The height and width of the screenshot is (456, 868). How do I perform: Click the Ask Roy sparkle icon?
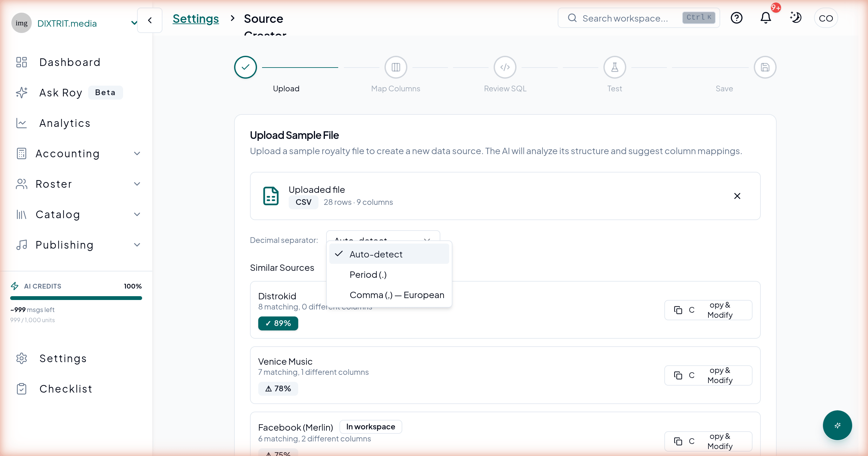pos(22,93)
